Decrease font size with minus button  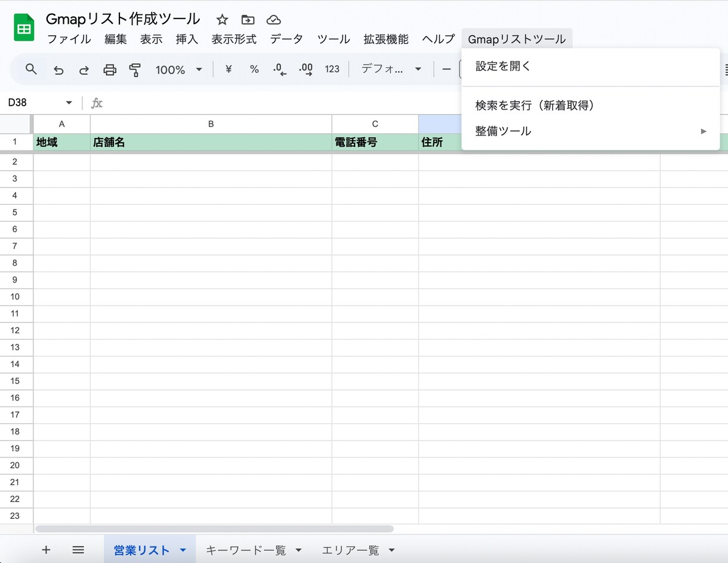446,69
